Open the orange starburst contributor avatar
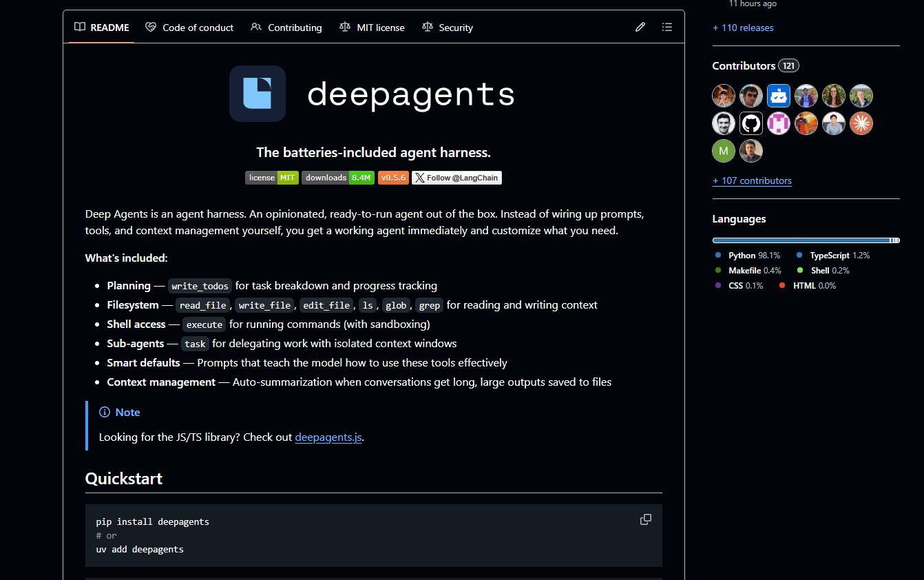Screen dimensions: 924x580 (861, 123)
